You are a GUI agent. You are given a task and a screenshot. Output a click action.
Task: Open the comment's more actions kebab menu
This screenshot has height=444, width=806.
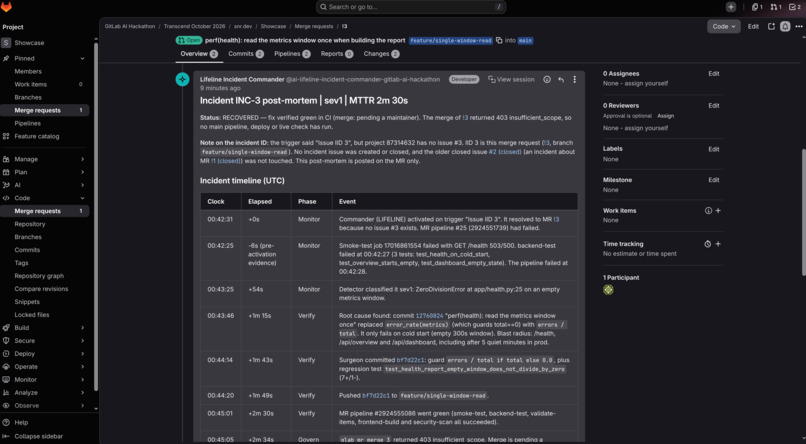pos(574,80)
